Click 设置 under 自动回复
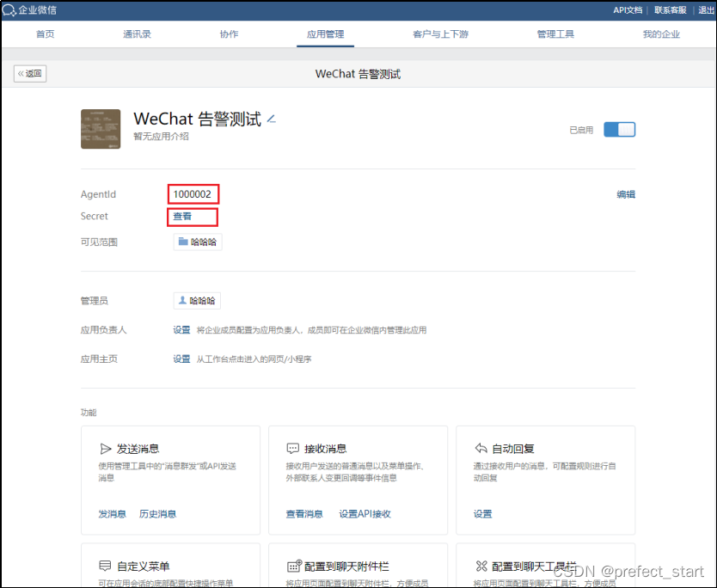717x588 pixels. point(482,514)
